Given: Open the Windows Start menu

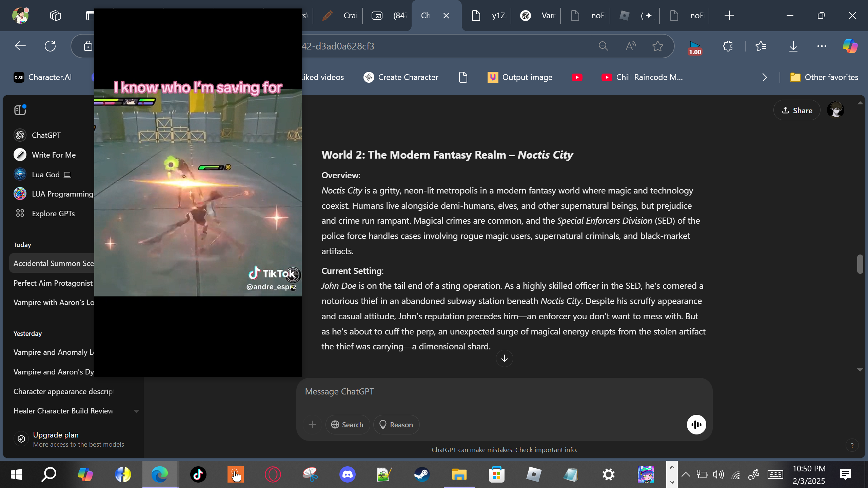Looking at the screenshot, I should point(16,474).
